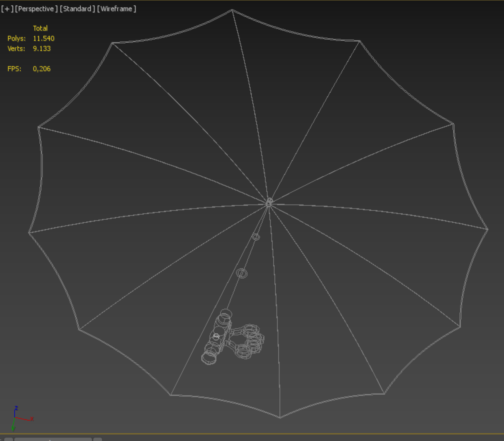
Task: Click the time slider bar at bottom
Action: (53, 439)
